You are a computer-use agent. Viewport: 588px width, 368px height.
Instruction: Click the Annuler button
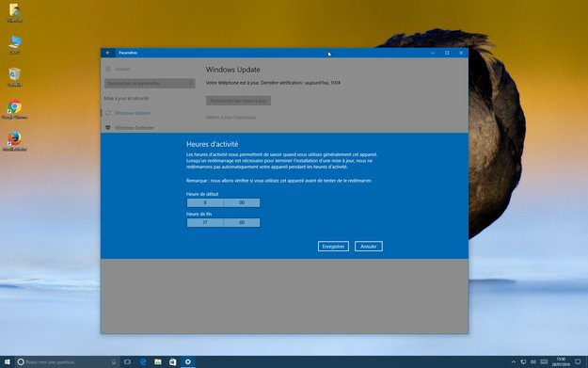[368, 247]
